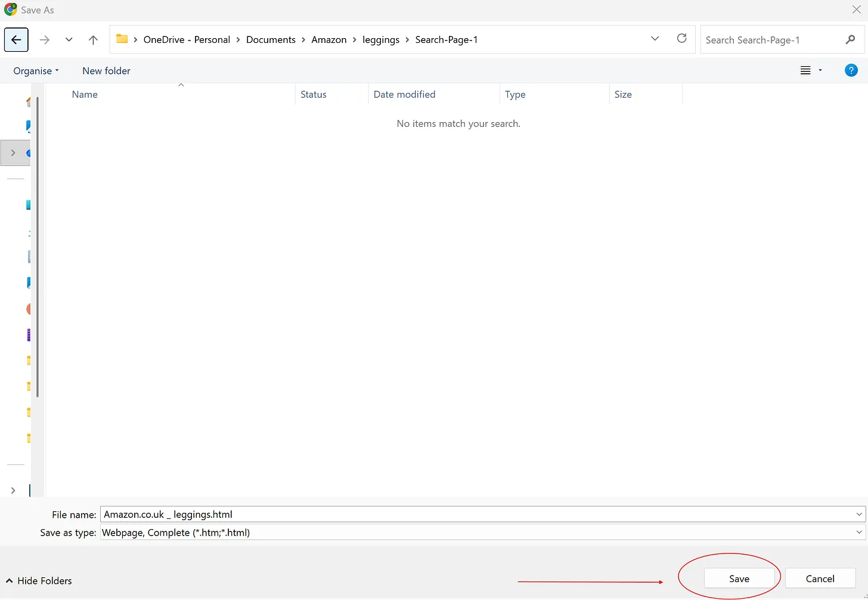Image resolution: width=868 pixels, height=600 pixels.
Task: Open the Organise menu
Action: click(36, 71)
